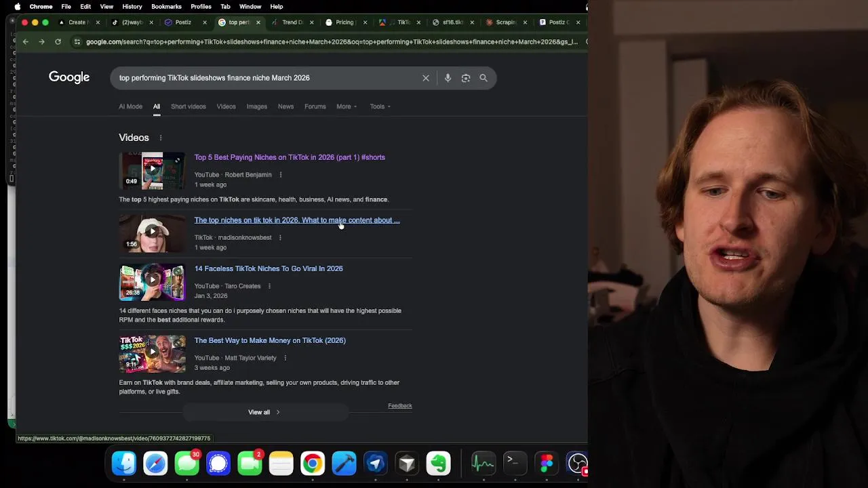The height and width of the screenshot is (488, 868).
Task: Open site info icon in address bar
Action: (77, 42)
